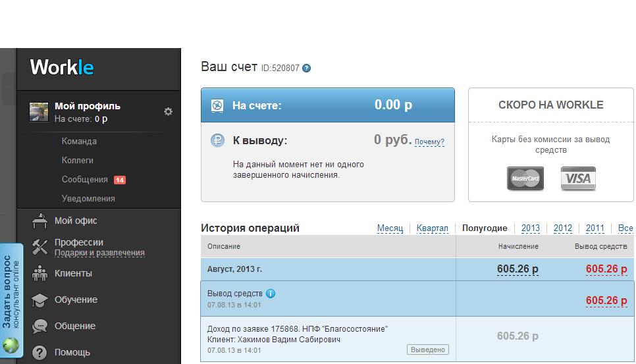Click the help question mark near account ID
This screenshot has width=636, height=364.
coord(306,68)
